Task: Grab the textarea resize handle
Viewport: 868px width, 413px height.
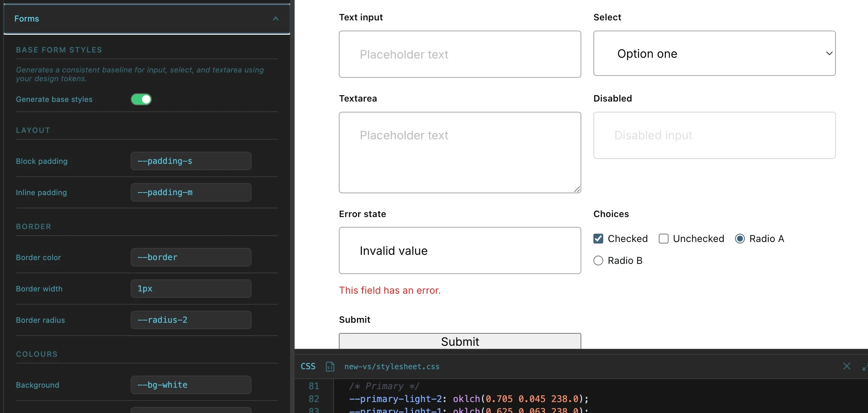Action: click(577, 189)
